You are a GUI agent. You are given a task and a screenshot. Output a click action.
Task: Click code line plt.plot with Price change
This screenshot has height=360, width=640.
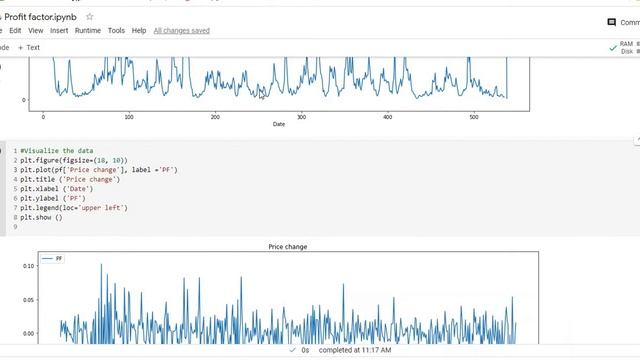point(99,170)
